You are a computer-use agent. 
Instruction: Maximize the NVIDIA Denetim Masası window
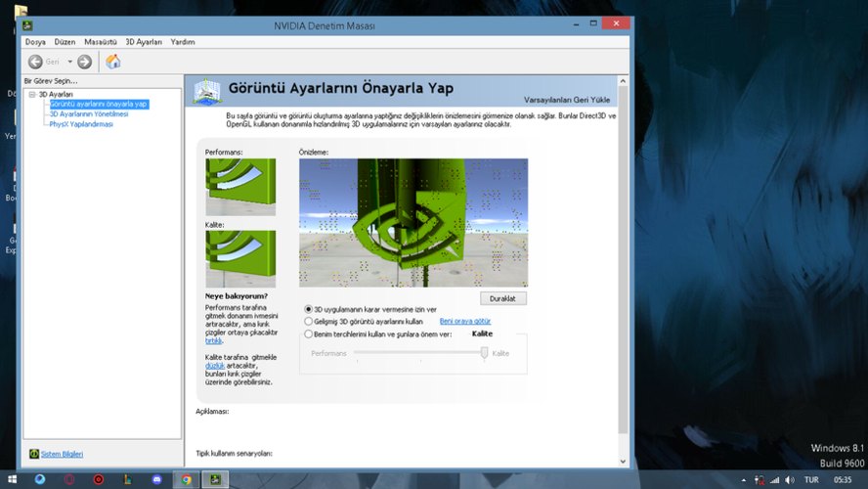pyautogui.click(x=593, y=23)
